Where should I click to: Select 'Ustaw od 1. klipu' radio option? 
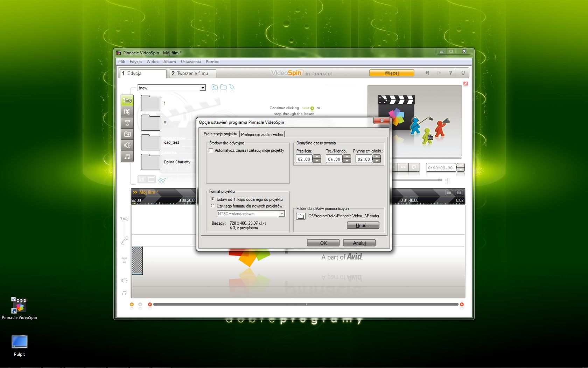212,199
